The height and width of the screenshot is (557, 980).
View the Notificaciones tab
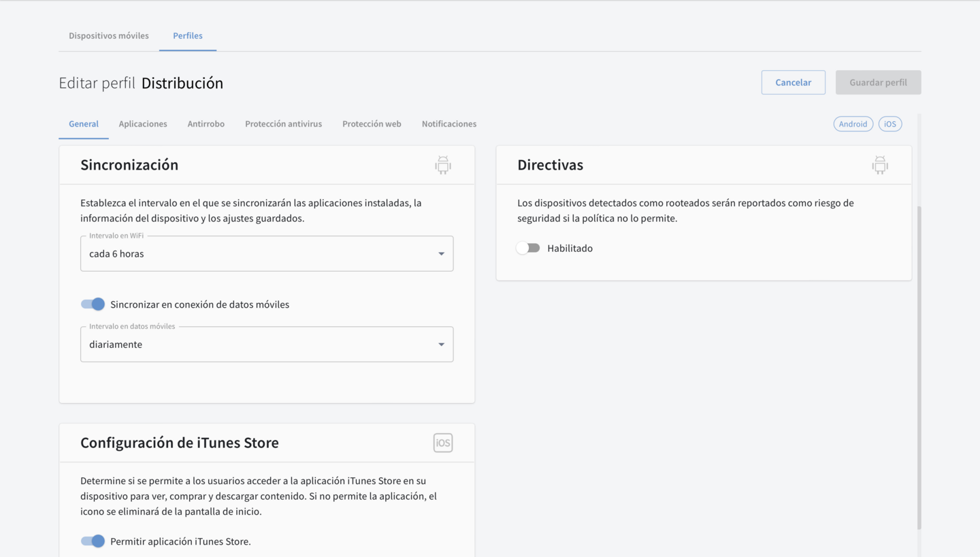tap(448, 124)
